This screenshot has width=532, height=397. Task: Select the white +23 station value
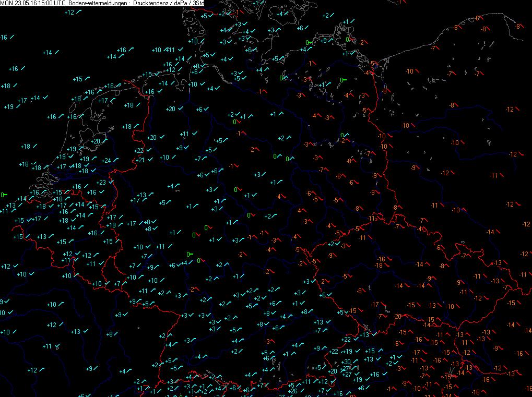[101, 182]
